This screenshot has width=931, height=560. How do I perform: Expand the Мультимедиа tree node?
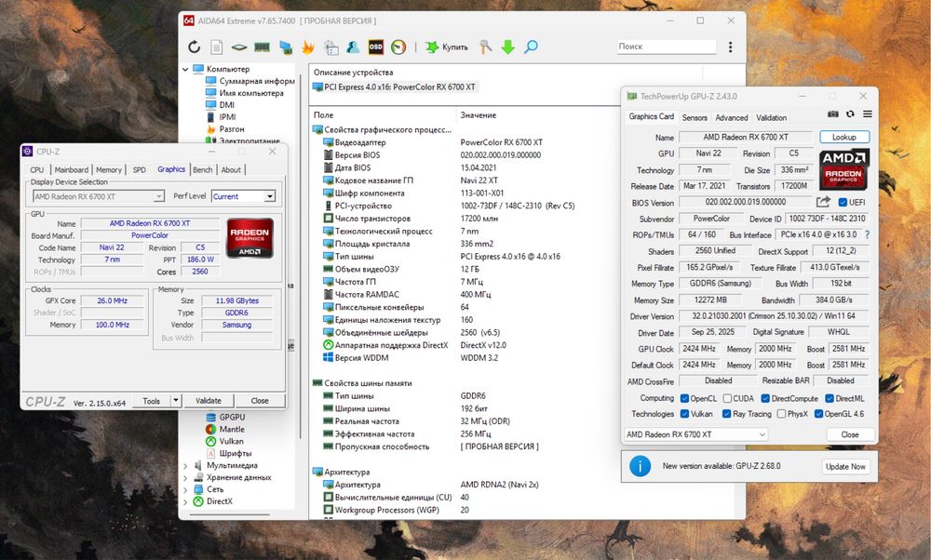pyautogui.click(x=185, y=466)
